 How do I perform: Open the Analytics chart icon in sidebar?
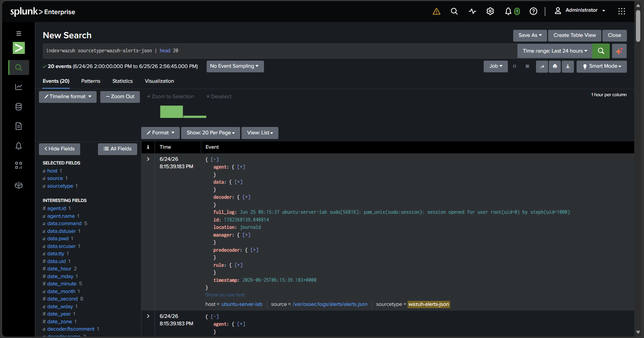[x=19, y=87]
